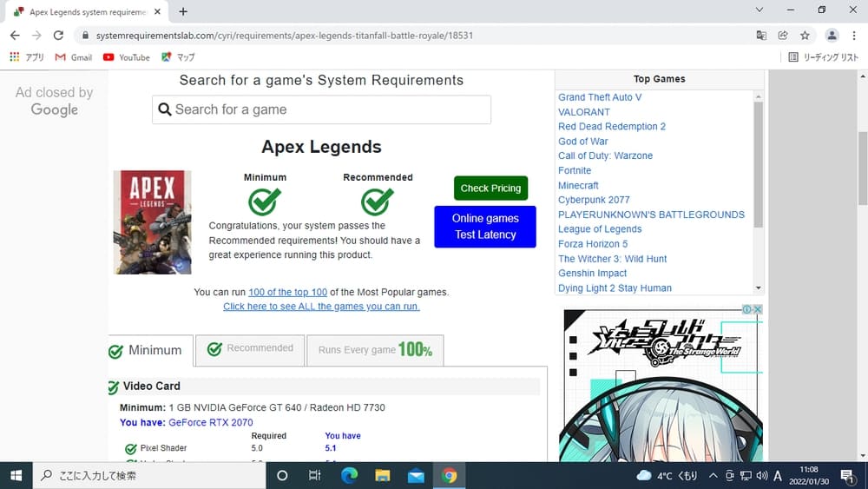Open Microsoft Edge from the taskbar
Viewport: 868px width, 489px height.
(x=349, y=475)
